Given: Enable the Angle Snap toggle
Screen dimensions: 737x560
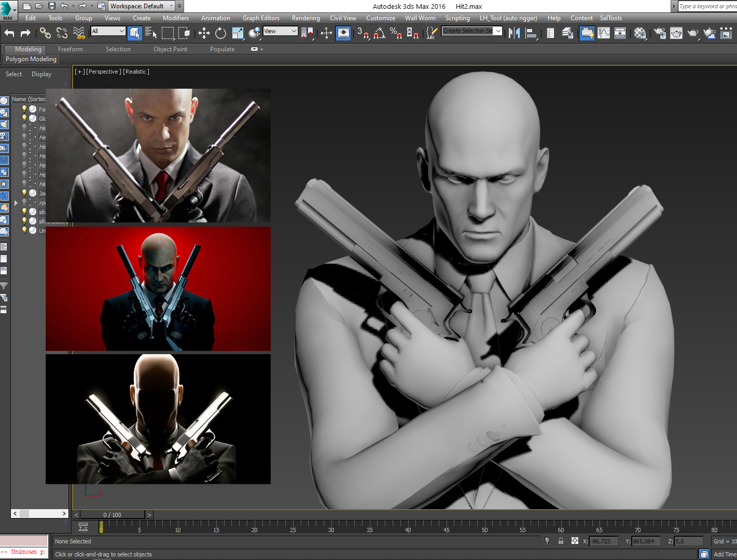Looking at the screenshot, I should tap(379, 33).
